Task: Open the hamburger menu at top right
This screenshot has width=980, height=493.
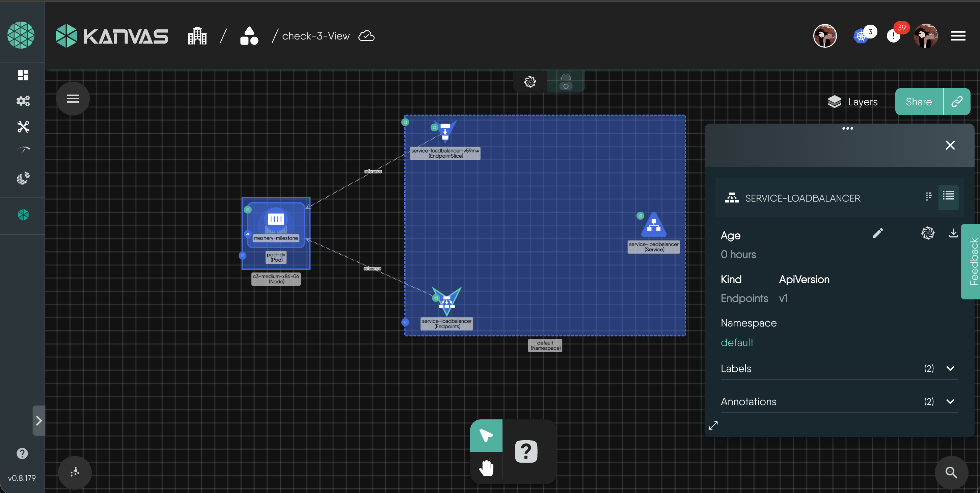Action: 958,36
